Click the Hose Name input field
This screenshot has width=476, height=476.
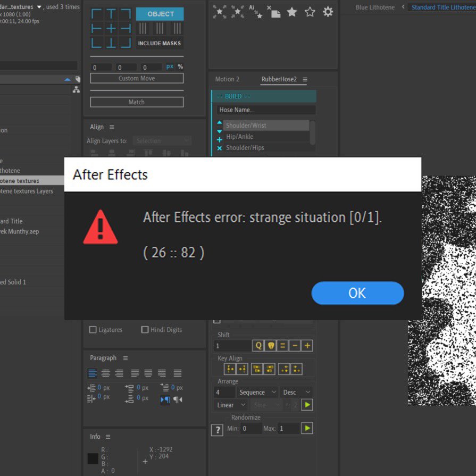[266, 110]
